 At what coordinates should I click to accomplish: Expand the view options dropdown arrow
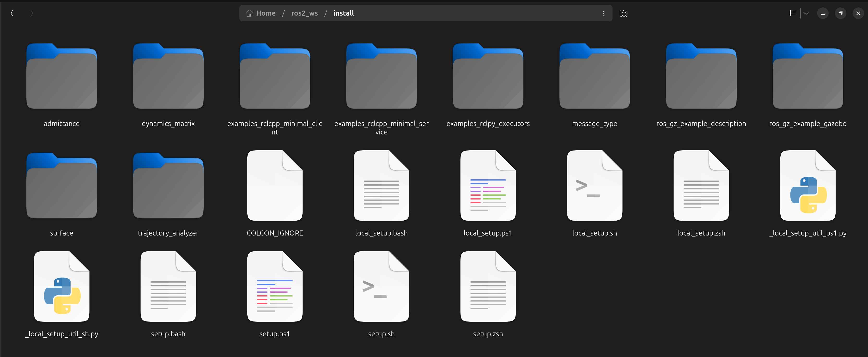click(806, 13)
